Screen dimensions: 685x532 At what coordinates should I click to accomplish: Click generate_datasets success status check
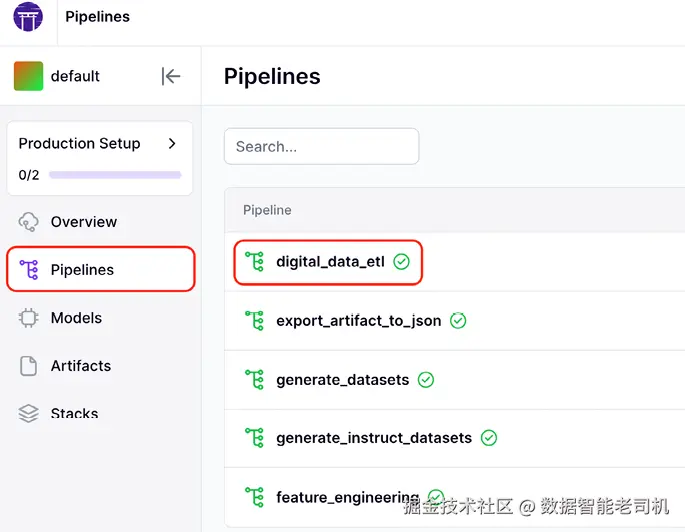click(x=426, y=380)
